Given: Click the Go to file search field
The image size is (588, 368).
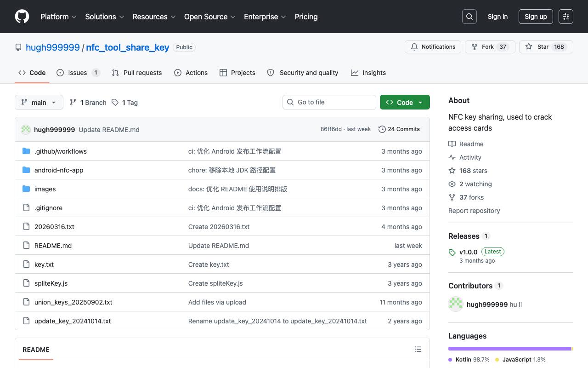Looking at the screenshot, I should [329, 102].
